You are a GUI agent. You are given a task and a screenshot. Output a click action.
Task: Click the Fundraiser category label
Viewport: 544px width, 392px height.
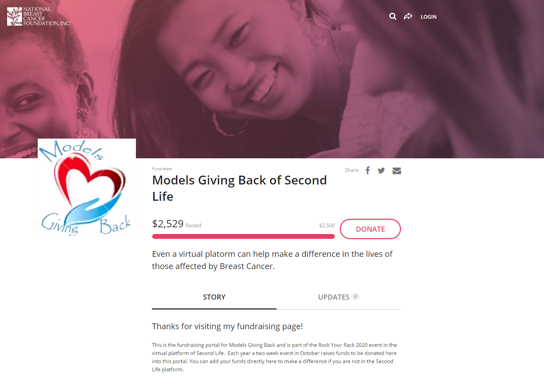pos(162,169)
